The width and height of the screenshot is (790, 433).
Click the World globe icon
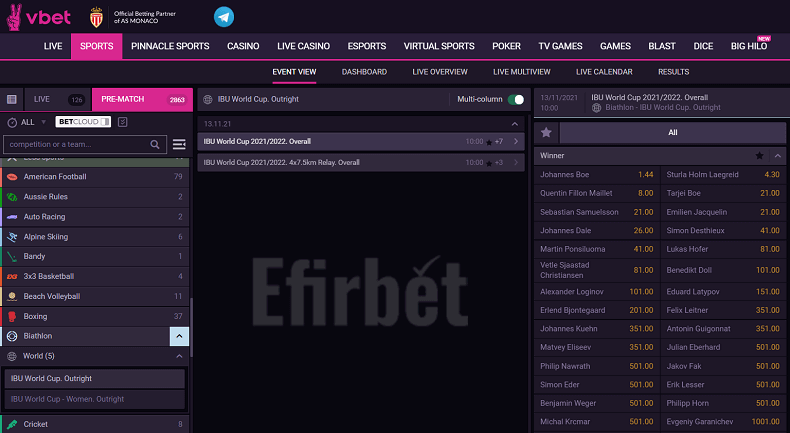pyautogui.click(x=12, y=356)
